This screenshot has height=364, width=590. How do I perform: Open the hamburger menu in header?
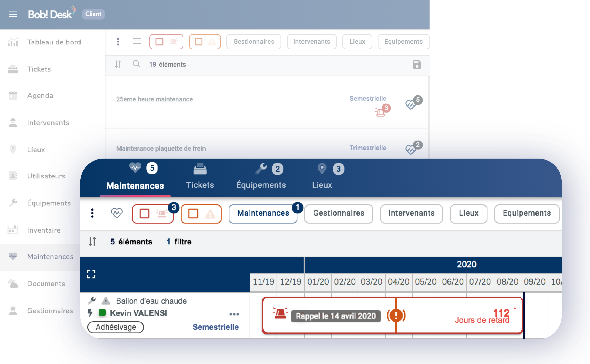[13, 14]
